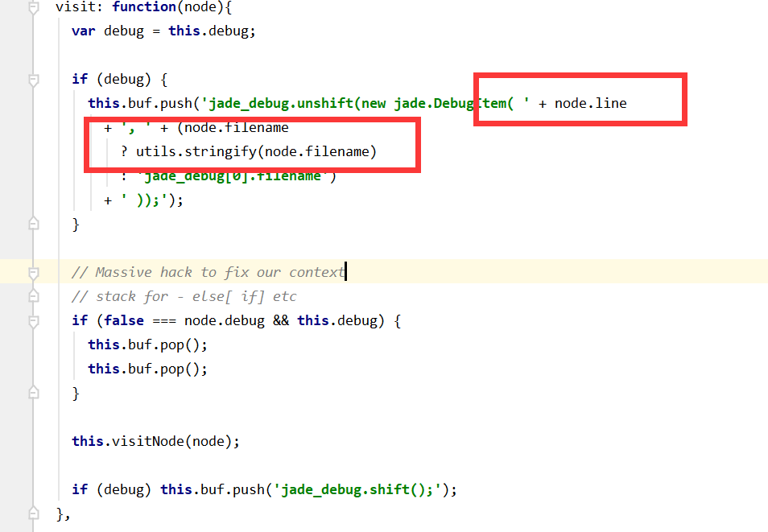The height and width of the screenshot is (532, 768).
Task: Click the closing fold marker of visit function
Action: tap(33, 513)
